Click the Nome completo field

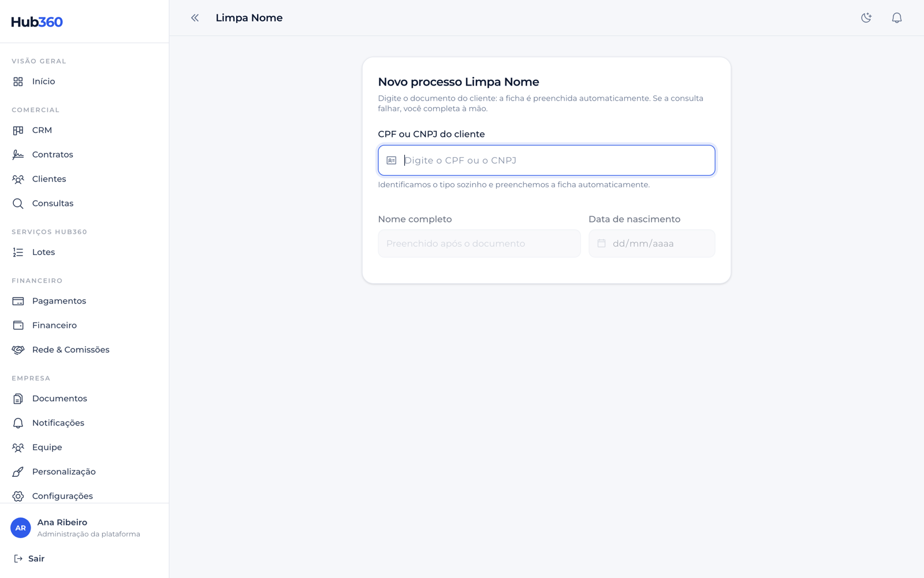pos(479,243)
